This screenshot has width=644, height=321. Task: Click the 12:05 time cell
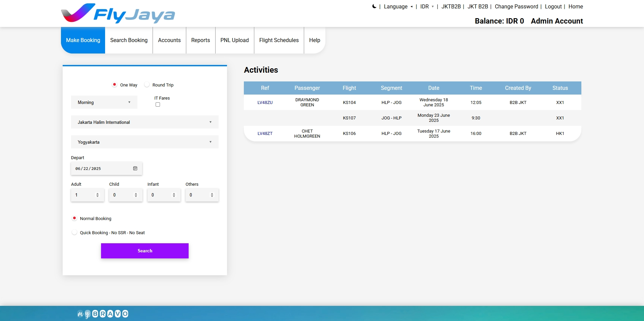(x=476, y=103)
